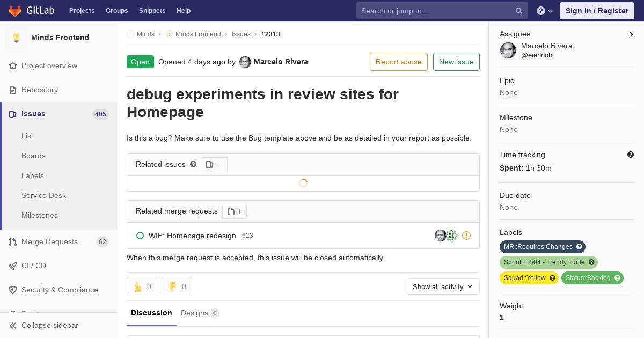Switch to the Designs tab

click(200, 313)
